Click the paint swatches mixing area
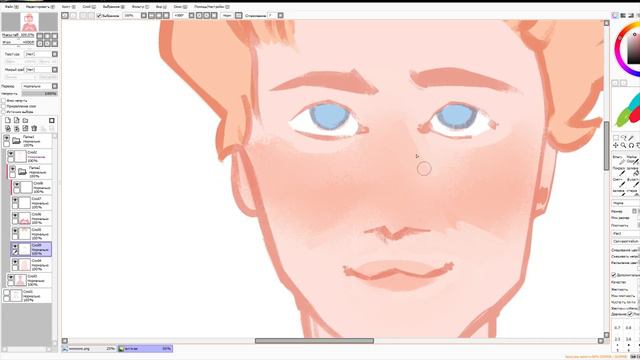640x360 pixels. click(626, 110)
